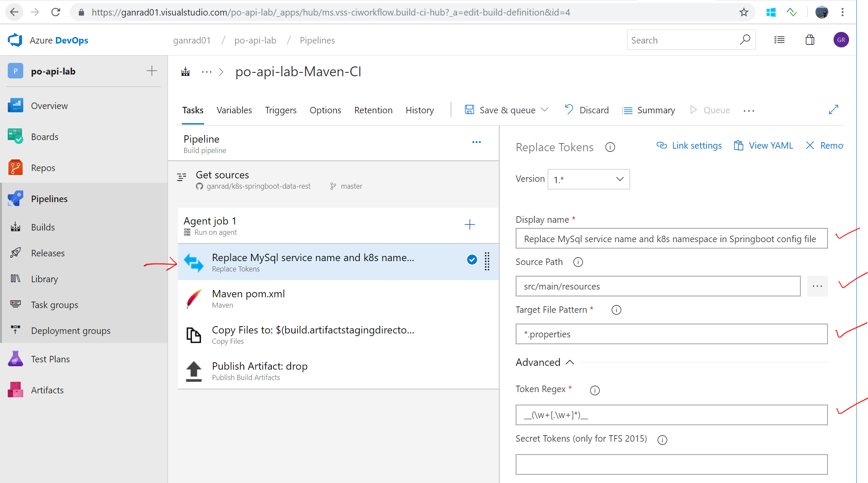The image size is (868, 483).
Task: Click the ganrad01 breadcrumb link
Action: tap(192, 40)
